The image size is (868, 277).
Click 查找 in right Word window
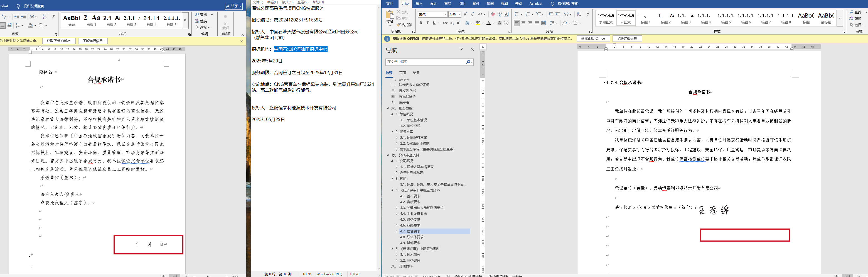(x=855, y=12)
